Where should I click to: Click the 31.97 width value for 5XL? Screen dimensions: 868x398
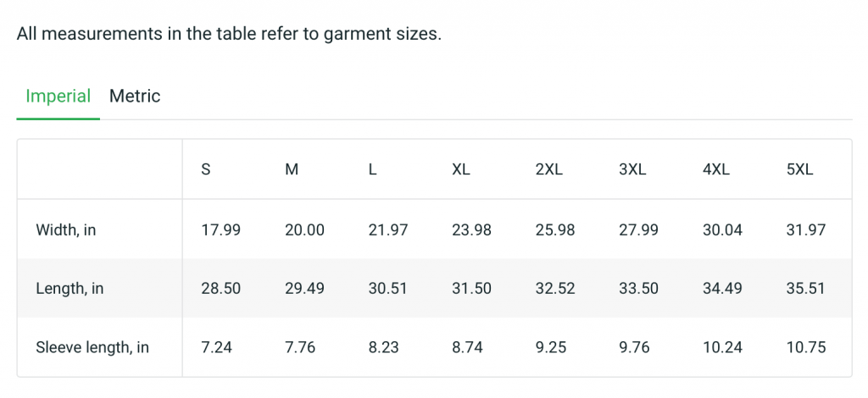(805, 229)
